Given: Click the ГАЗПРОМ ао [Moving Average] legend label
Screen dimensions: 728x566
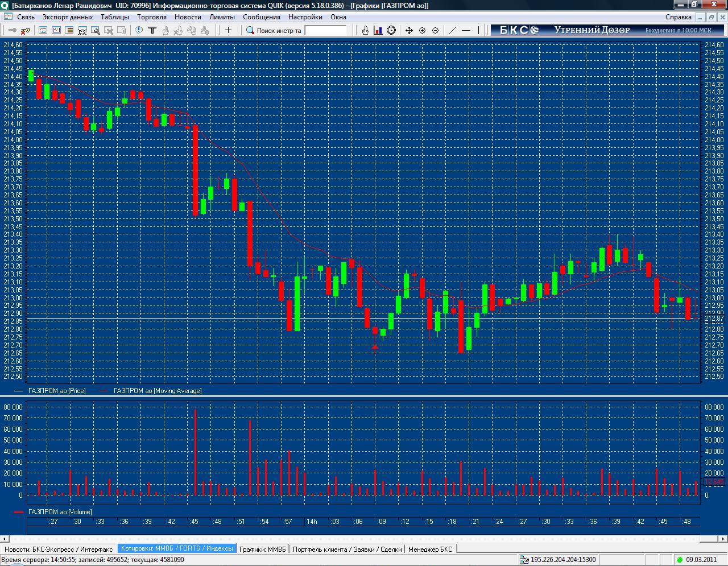Looking at the screenshot, I should [158, 391].
